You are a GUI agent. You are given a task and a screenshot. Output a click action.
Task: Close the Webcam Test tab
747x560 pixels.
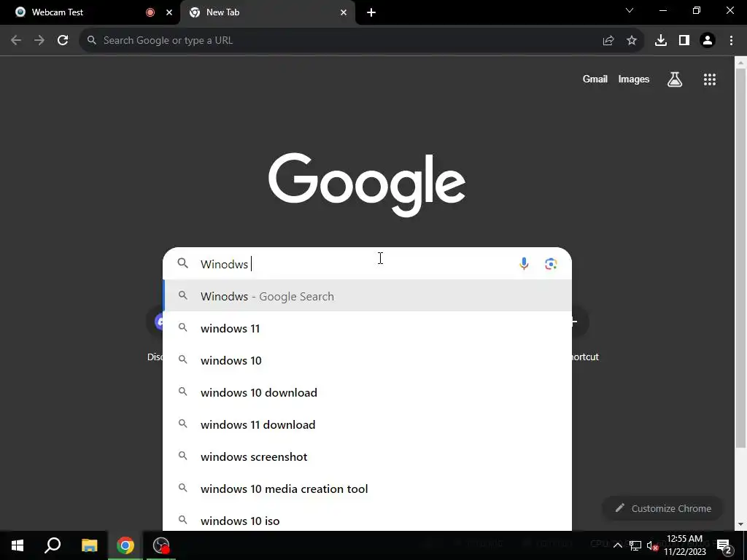point(169,12)
